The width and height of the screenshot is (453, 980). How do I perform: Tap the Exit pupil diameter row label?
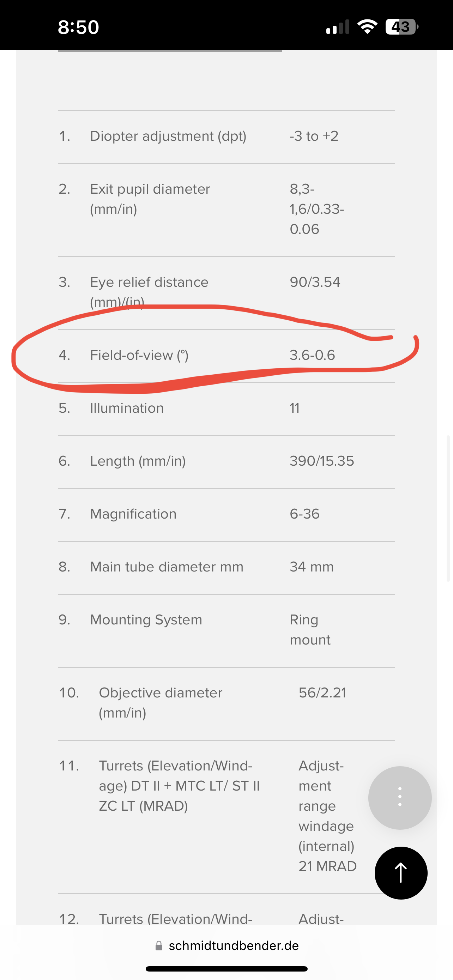click(150, 199)
